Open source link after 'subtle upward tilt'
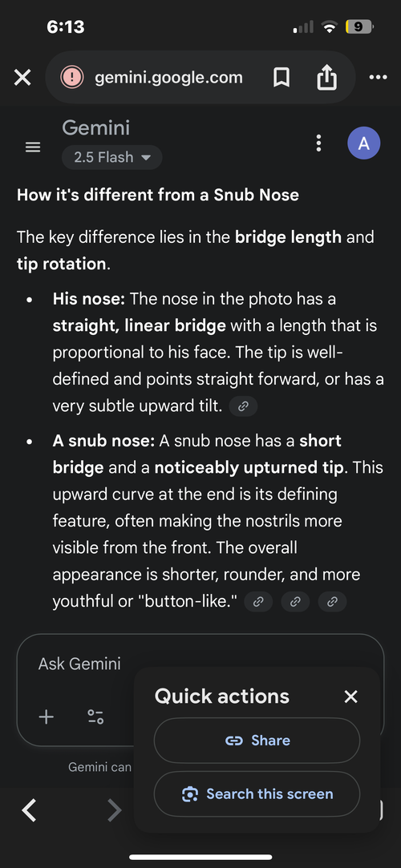The image size is (401, 868). click(243, 407)
